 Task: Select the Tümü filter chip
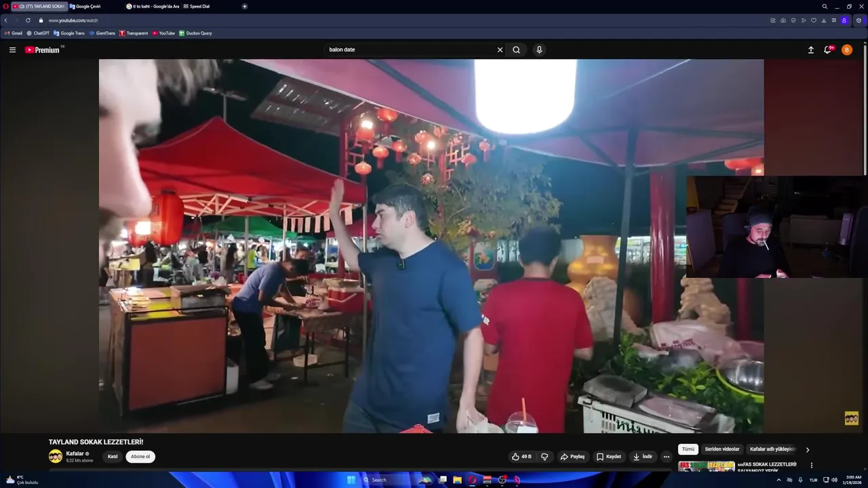(x=688, y=449)
